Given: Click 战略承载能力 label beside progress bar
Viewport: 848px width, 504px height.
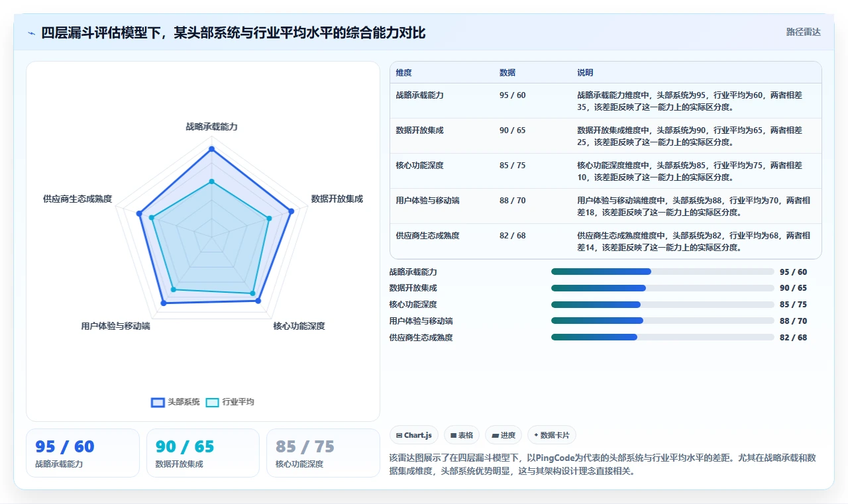Looking at the screenshot, I should point(413,272).
